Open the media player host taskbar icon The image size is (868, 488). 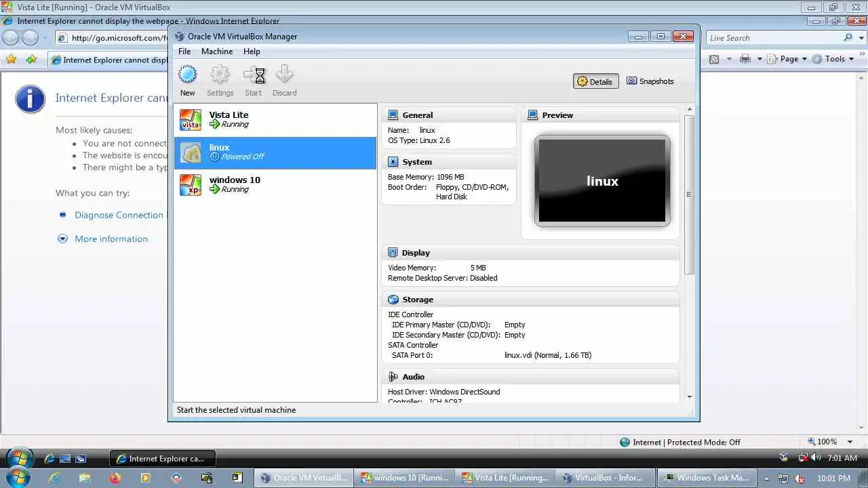click(x=146, y=478)
